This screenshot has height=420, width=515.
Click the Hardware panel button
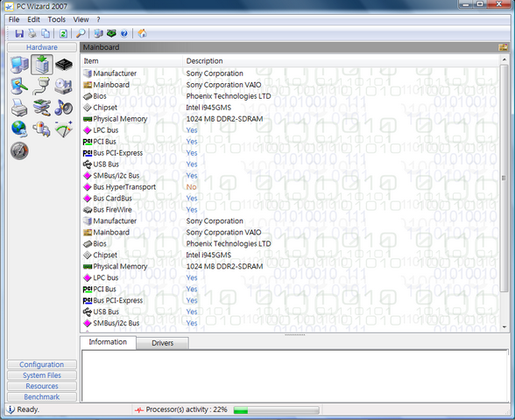[x=42, y=47]
